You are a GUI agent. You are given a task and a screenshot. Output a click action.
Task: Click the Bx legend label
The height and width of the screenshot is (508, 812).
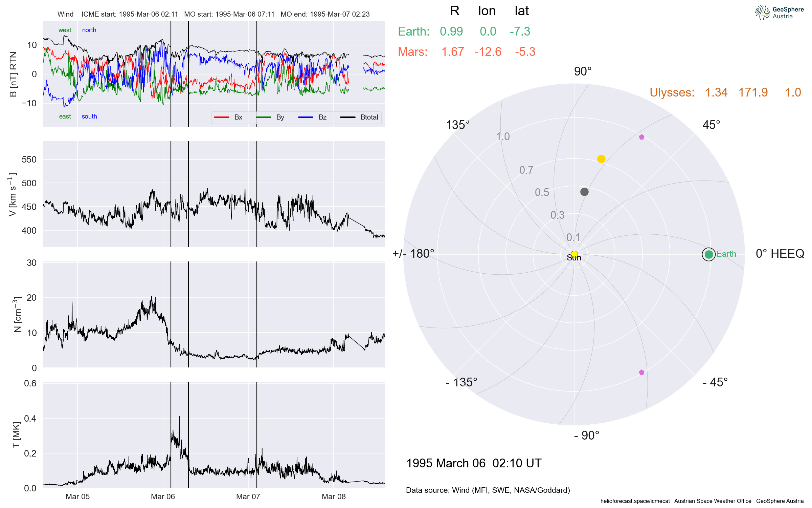point(238,117)
